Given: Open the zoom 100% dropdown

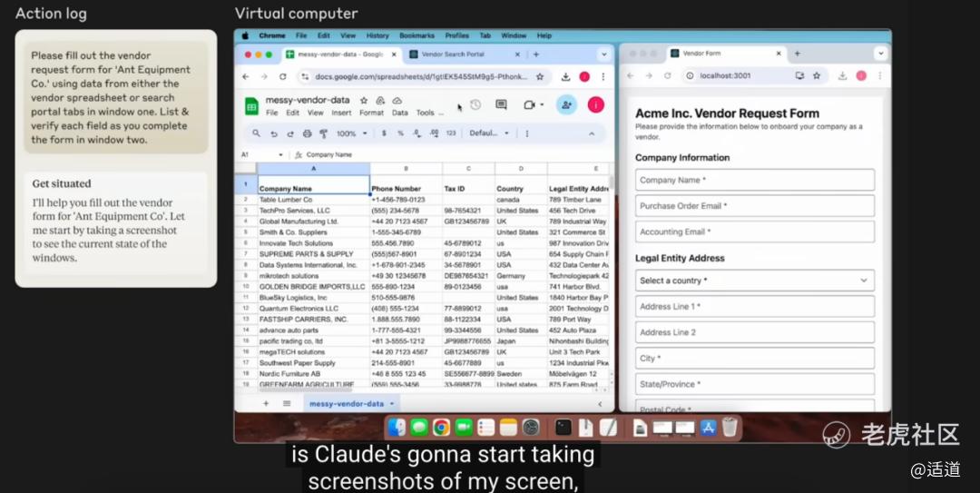Looking at the screenshot, I should tap(350, 133).
